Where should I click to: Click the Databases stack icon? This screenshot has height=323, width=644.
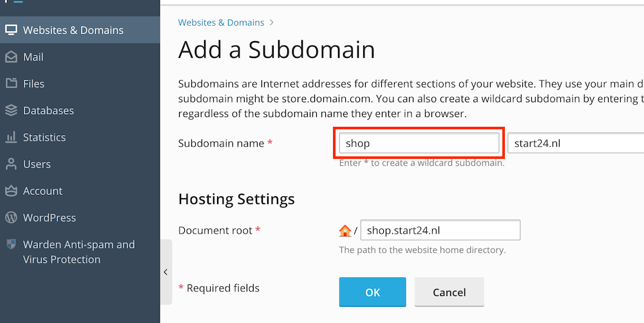[x=11, y=111]
